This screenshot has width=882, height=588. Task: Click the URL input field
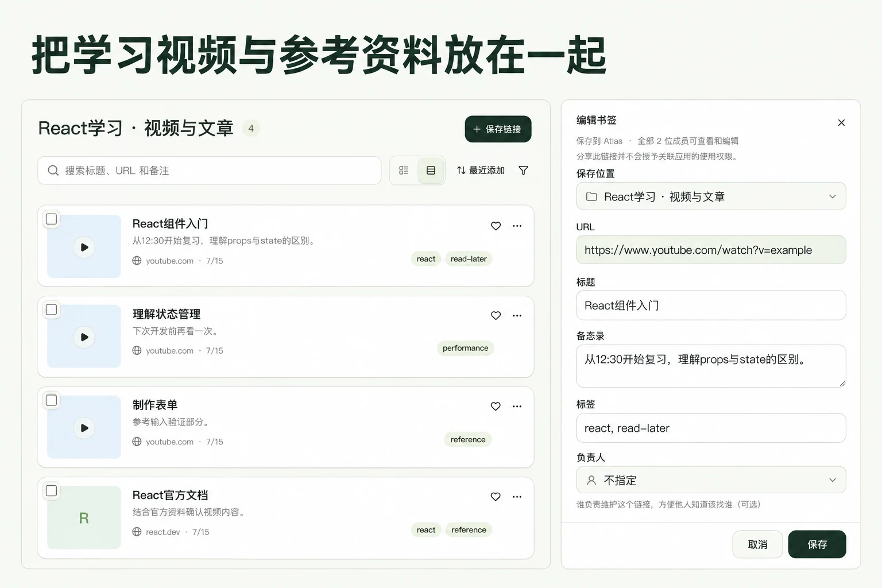click(711, 250)
